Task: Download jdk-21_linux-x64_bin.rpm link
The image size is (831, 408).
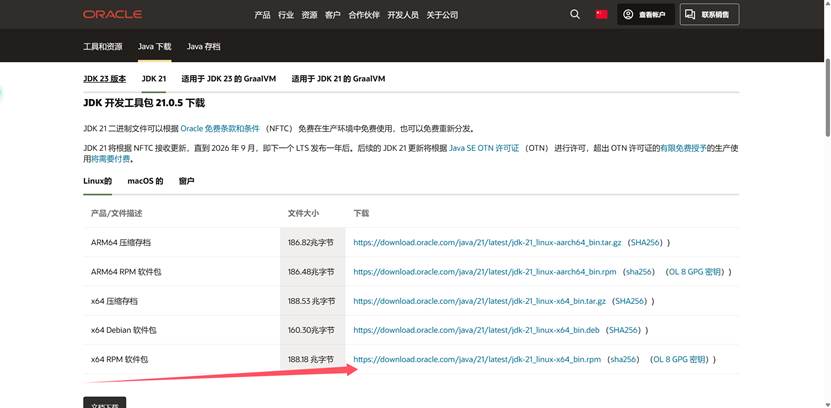Action: coord(477,359)
